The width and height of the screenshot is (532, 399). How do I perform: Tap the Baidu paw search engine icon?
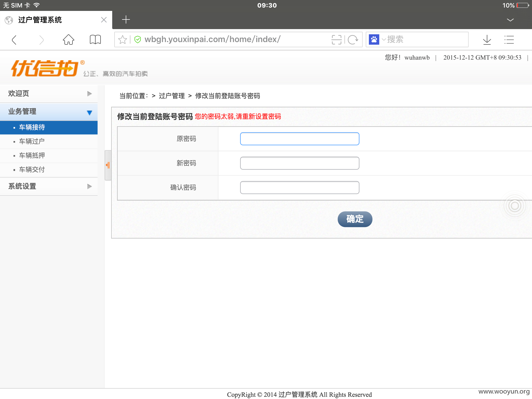(374, 39)
